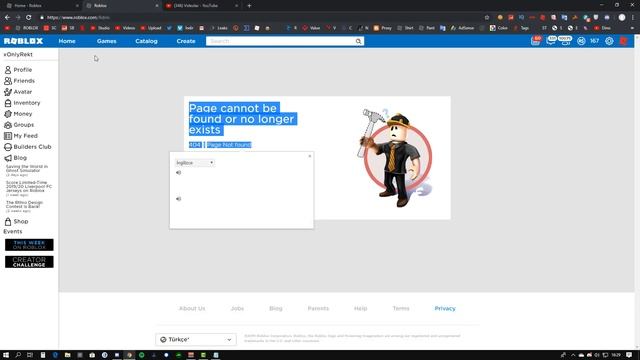Open the Blog megaphone icon in the sidebar
Screen dimensions: 640x360
pyautogui.click(x=8, y=158)
